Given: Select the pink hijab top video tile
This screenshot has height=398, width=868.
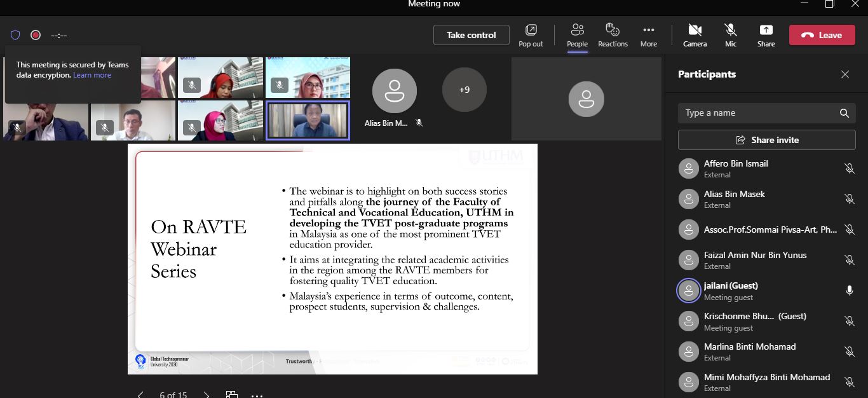Looking at the screenshot, I should pyautogui.click(x=308, y=78).
